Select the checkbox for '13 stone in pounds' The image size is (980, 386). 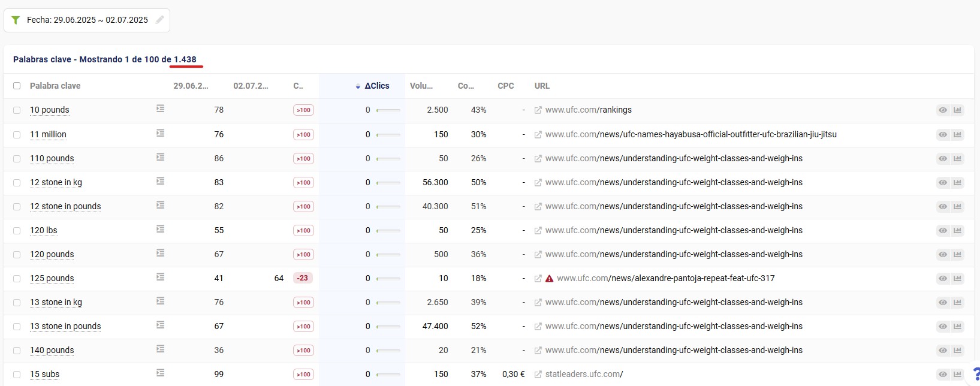tap(17, 327)
